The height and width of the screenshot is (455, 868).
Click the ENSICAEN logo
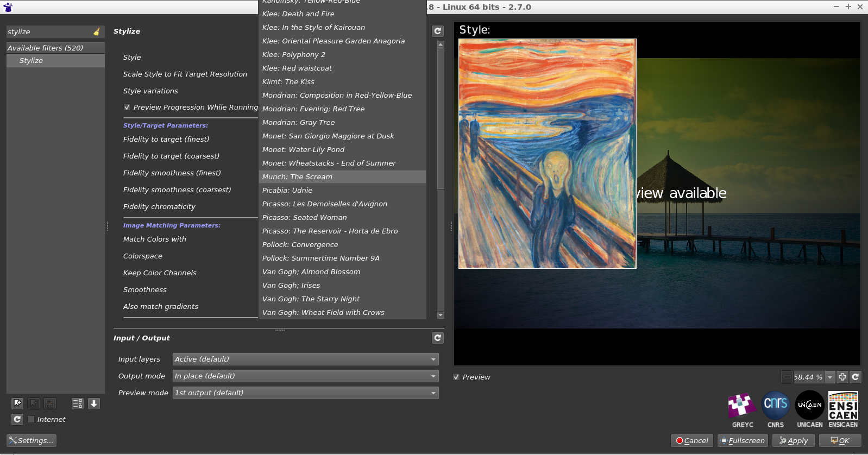(x=843, y=410)
